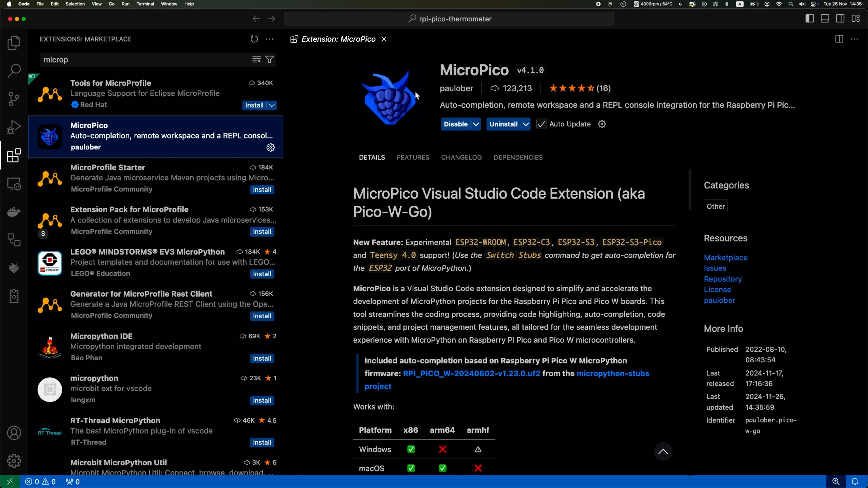Open remote window indicator in status bar
The image size is (868, 488).
point(10,482)
